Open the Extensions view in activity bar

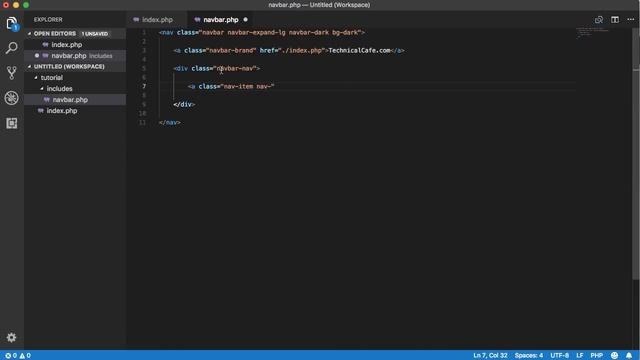point(11,123)
